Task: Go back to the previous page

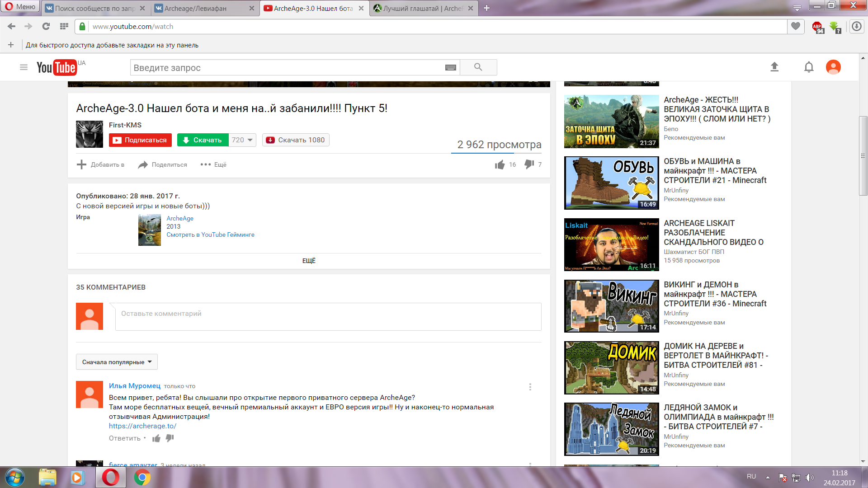Action: (x=12, y=26)
